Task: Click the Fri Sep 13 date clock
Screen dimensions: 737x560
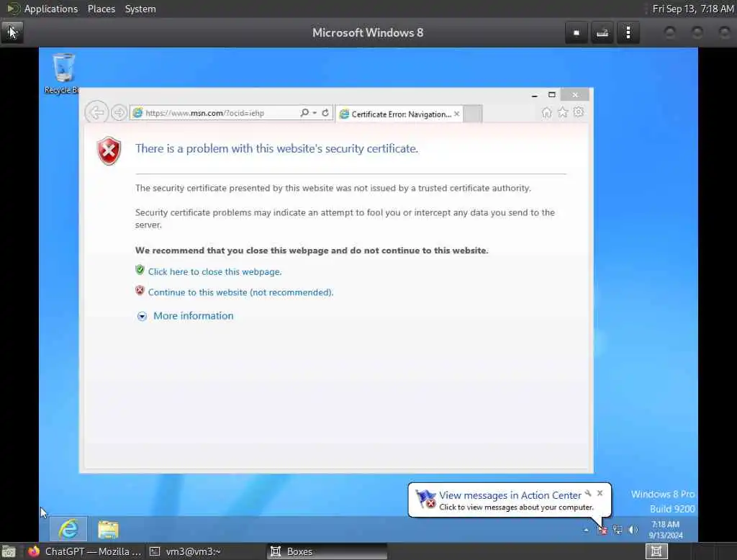Action: 693,9
